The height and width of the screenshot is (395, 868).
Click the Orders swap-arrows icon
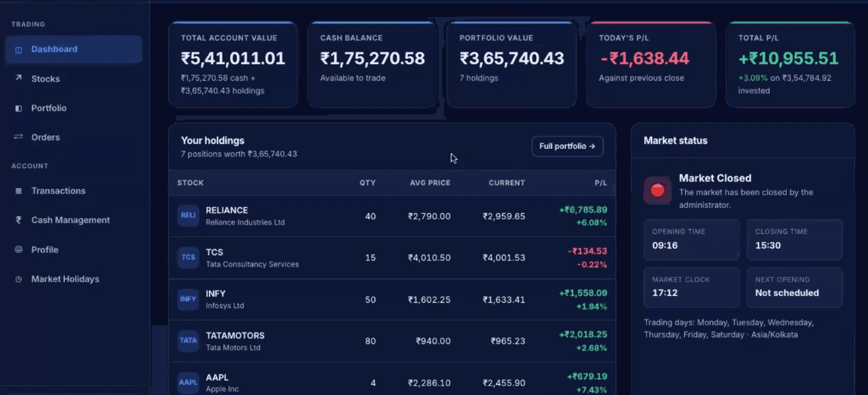[x=18, y=137]
